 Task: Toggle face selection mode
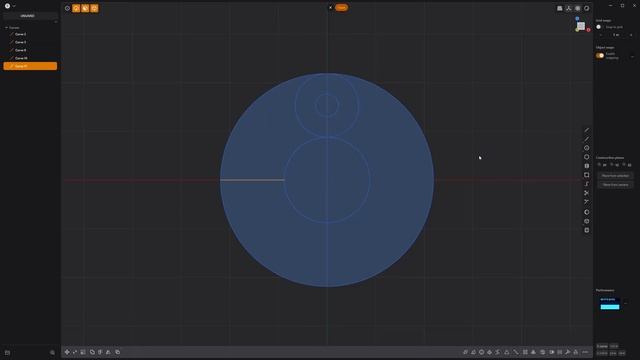(x=85, y=8)
